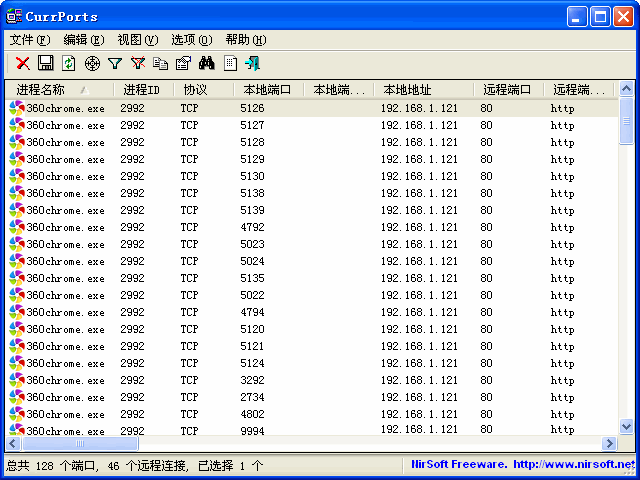Click the horizontal scrollbar right arrow
The width and height of the screenshot is (640, 480).
coord(609,443)
